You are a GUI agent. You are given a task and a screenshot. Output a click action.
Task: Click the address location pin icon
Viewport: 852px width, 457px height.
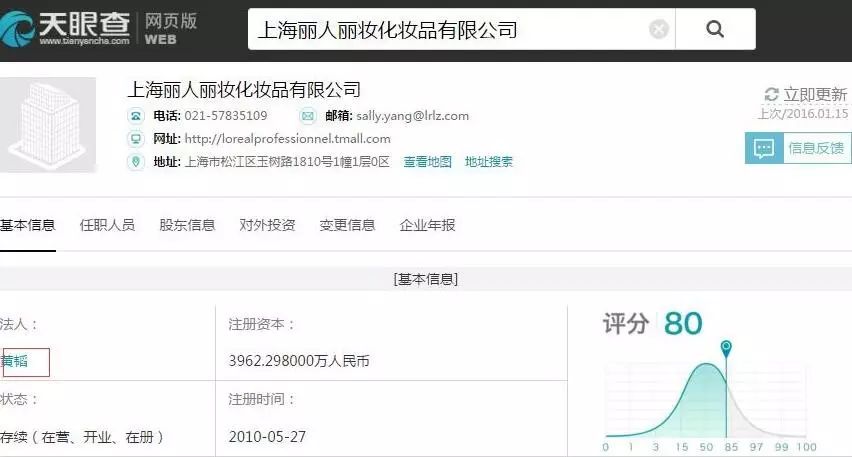136,162
